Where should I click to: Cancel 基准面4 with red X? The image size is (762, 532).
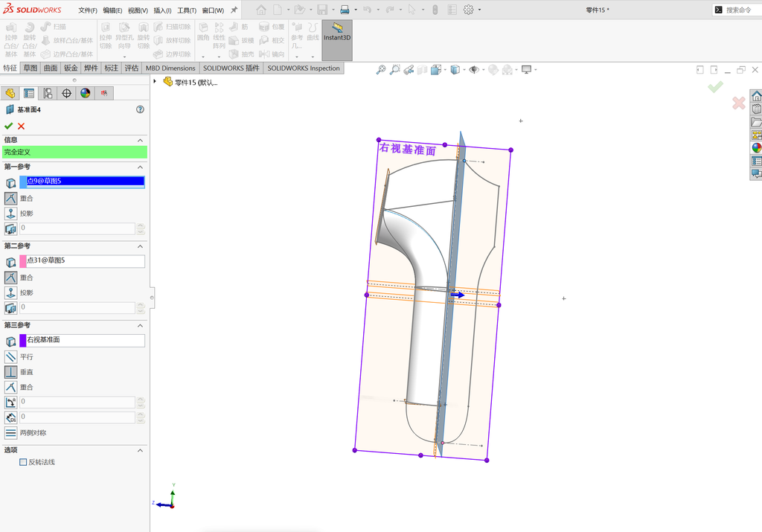[x=21, y=126]
